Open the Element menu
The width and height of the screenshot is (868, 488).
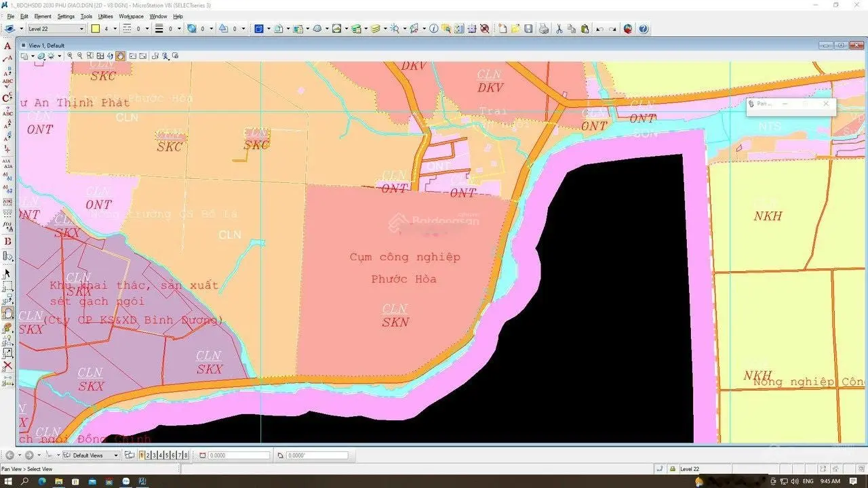click(x=43, y=16)
